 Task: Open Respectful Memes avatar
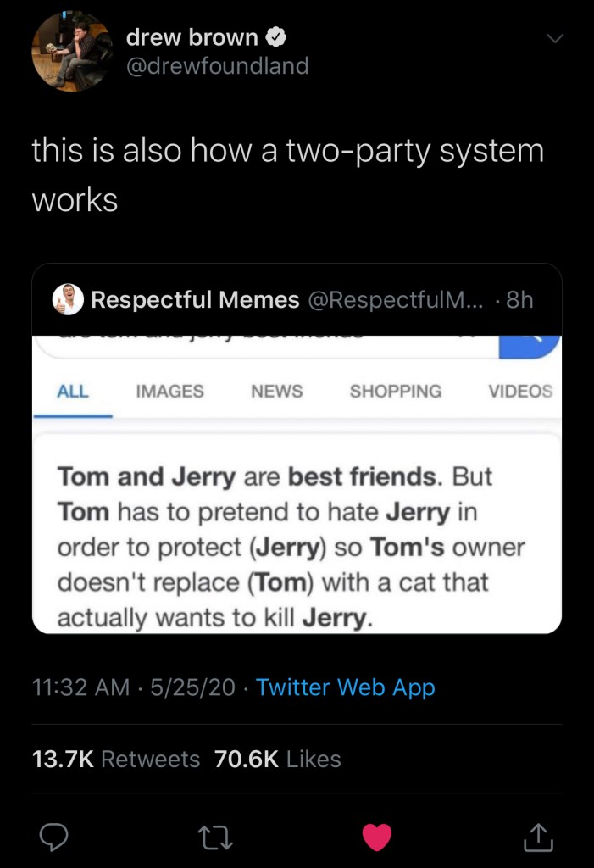tap(68, 299)
